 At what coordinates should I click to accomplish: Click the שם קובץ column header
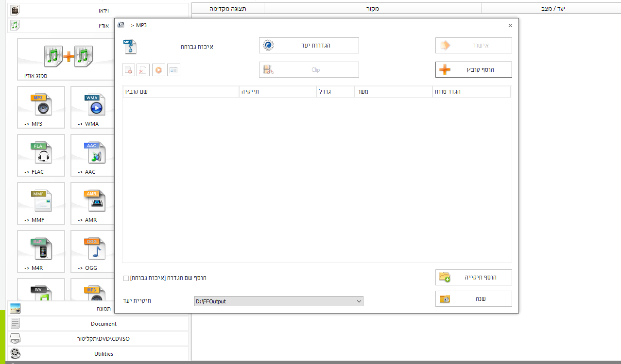(x=181, y=92)
